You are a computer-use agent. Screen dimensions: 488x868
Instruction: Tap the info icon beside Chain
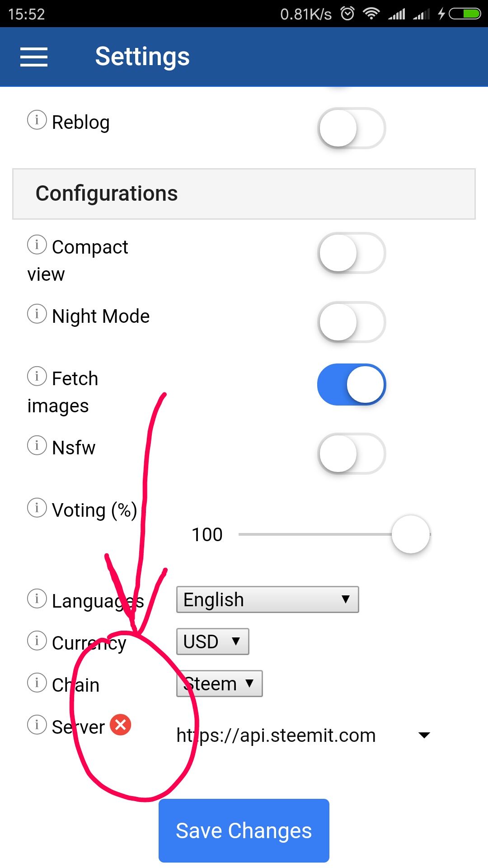coord(37,683)
